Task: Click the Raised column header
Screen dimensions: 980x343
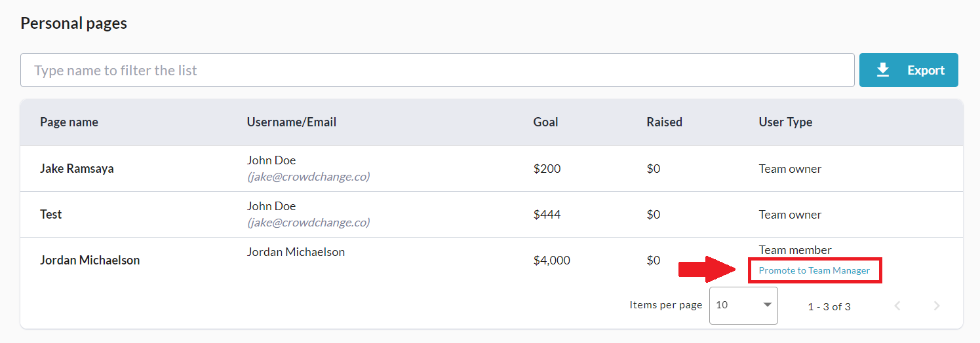Action: click(x=664, y=122)
